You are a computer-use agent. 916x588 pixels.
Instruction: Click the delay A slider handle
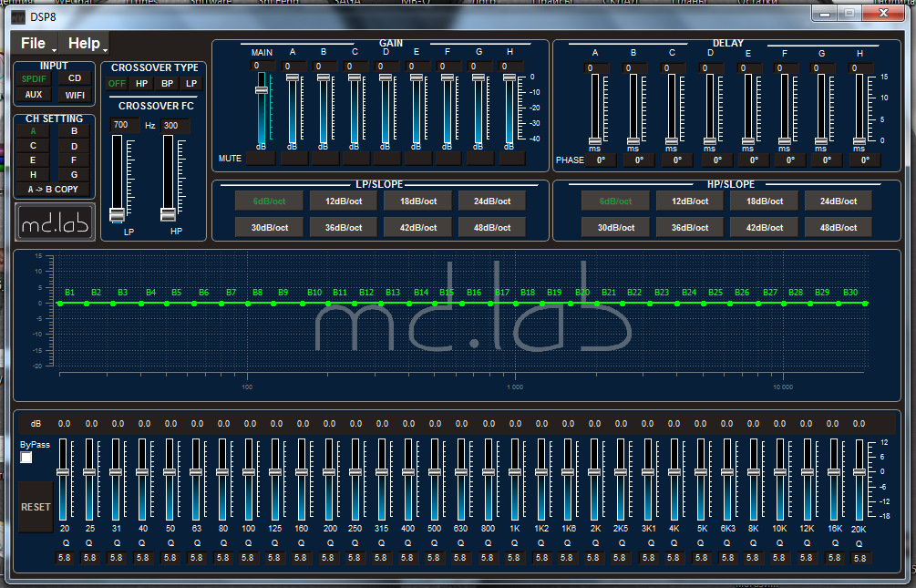595,141
